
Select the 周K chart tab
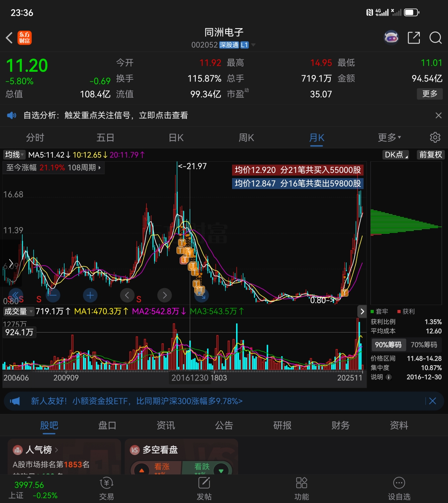pyautogui.click(x=247, y=138)
